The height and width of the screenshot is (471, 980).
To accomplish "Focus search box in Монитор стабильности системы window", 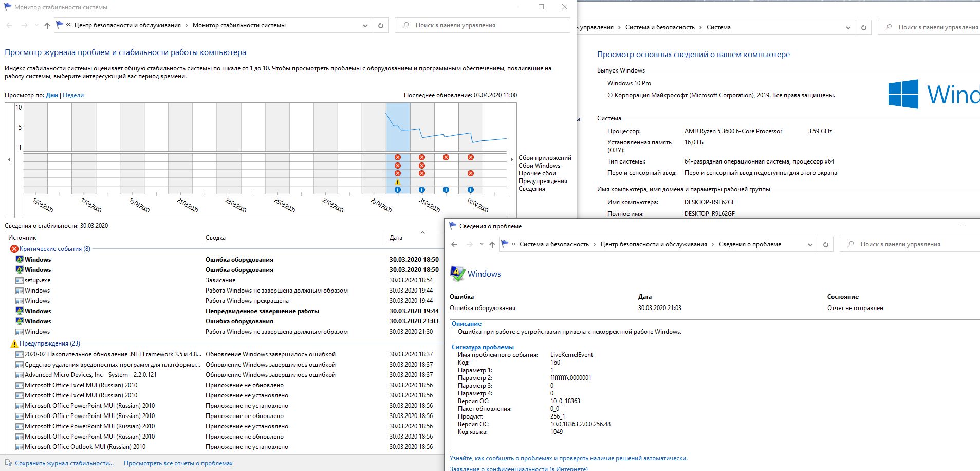I will coord(483,25).
